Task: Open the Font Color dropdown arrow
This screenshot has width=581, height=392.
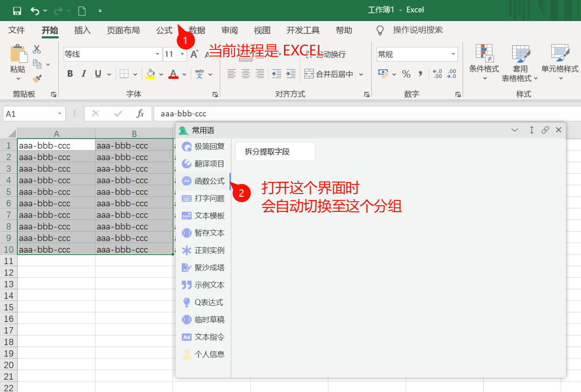Action: pyautogui.click(x=184, y=74)
